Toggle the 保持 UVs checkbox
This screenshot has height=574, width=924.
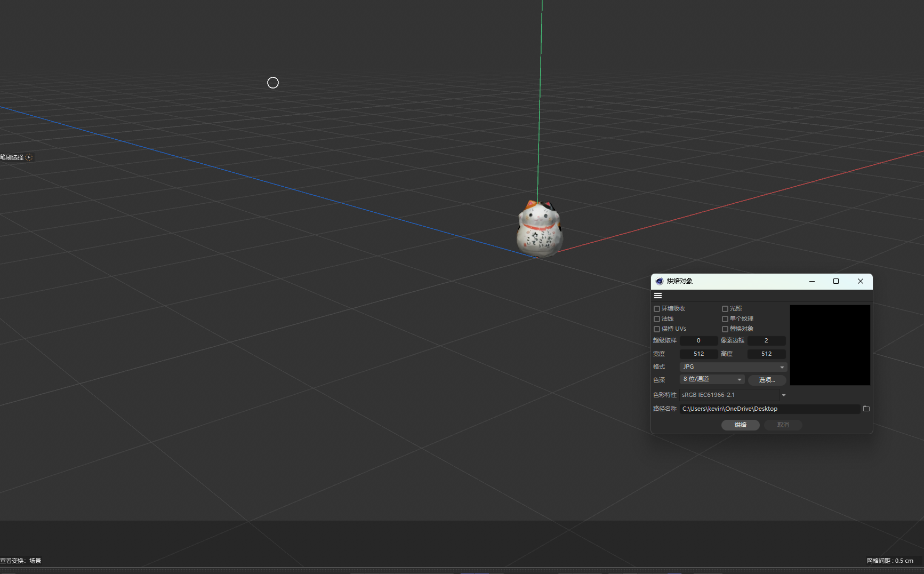click(657, 329)
